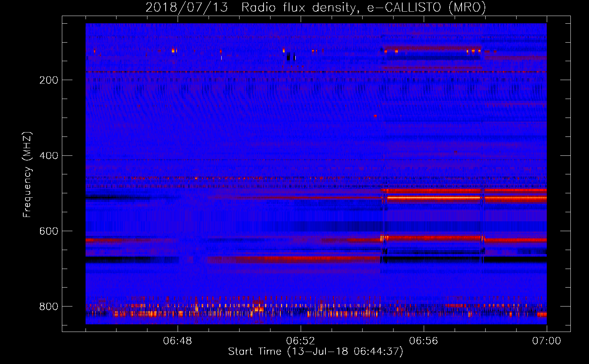
Task: Click the 'Frequency (MHZ)' axis label
Action: [28, 175]
